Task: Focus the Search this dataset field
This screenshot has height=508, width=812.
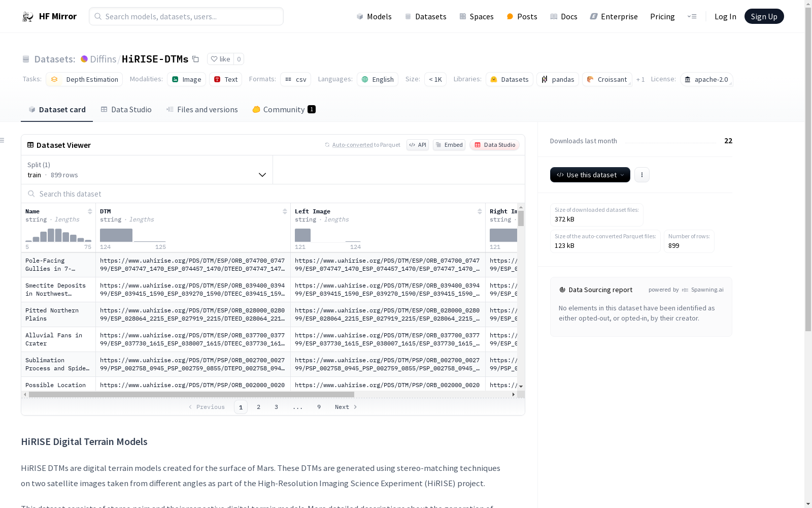Action: [x=273, y=194]
